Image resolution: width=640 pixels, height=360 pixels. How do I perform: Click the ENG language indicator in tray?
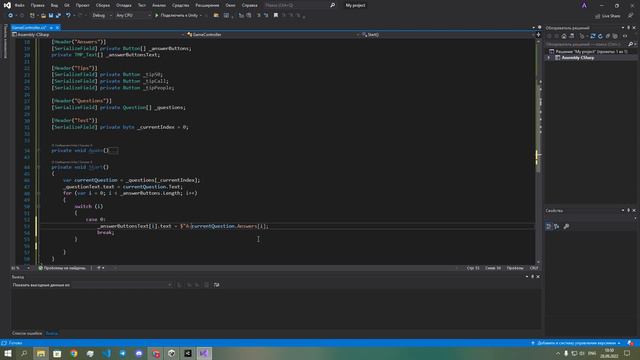[592, 353]
